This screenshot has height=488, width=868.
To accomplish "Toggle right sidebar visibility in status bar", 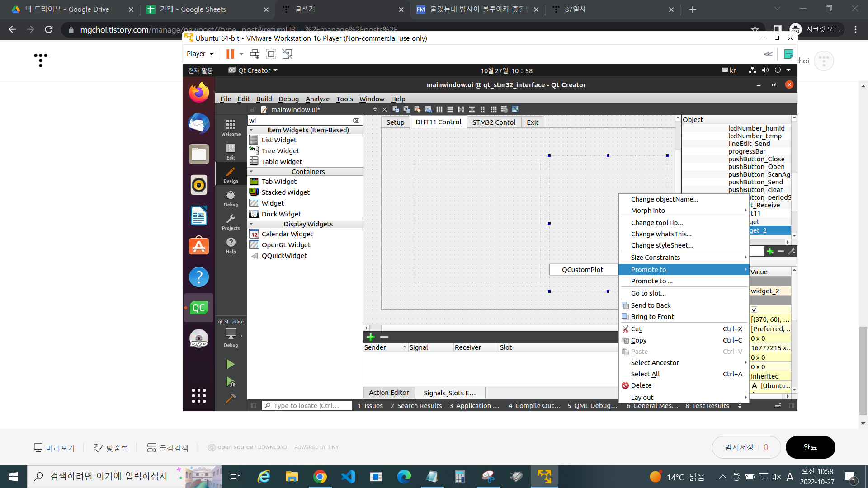I will click(x=792, y=406).
